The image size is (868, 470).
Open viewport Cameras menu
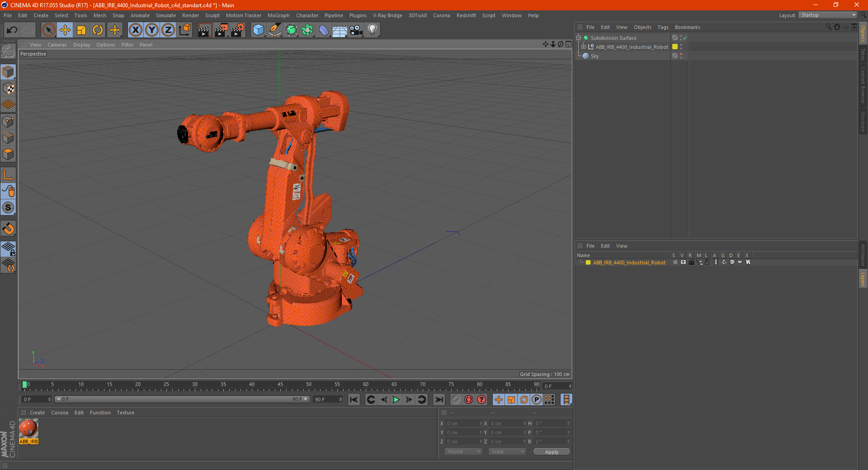click(x=57, y=45)
